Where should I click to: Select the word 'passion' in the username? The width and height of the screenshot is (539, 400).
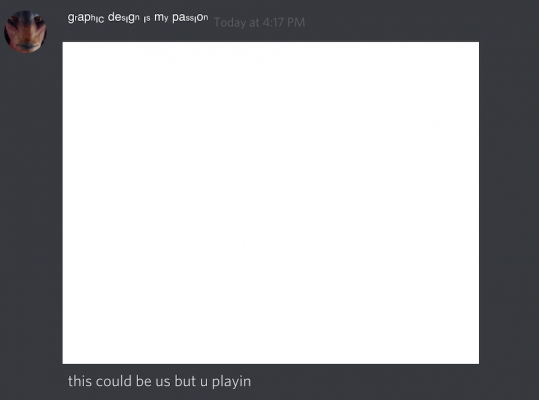point(190,18)
